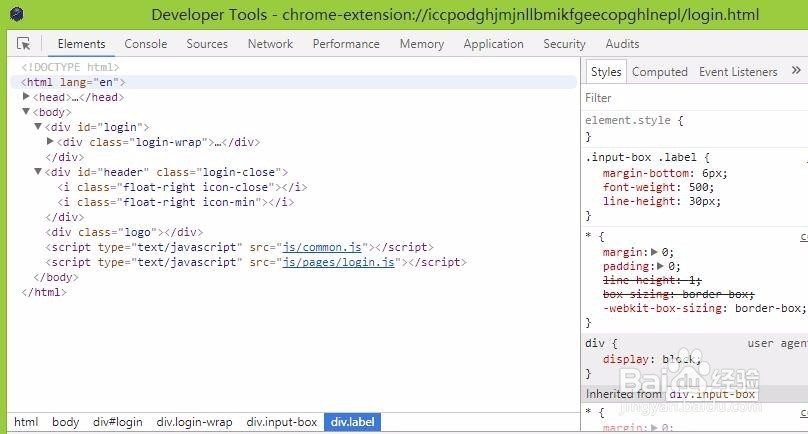This screenshot has width=808, height=434.
Task: Click the struck-through box-sizing: border-box declaration
Action: 678,294
